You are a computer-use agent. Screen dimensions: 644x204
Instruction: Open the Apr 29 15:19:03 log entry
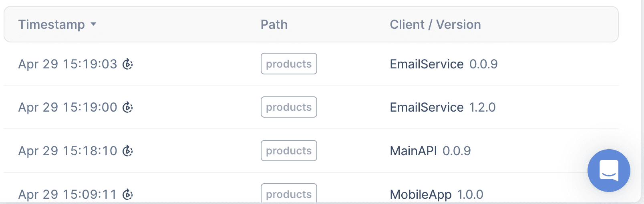point(67,64)
